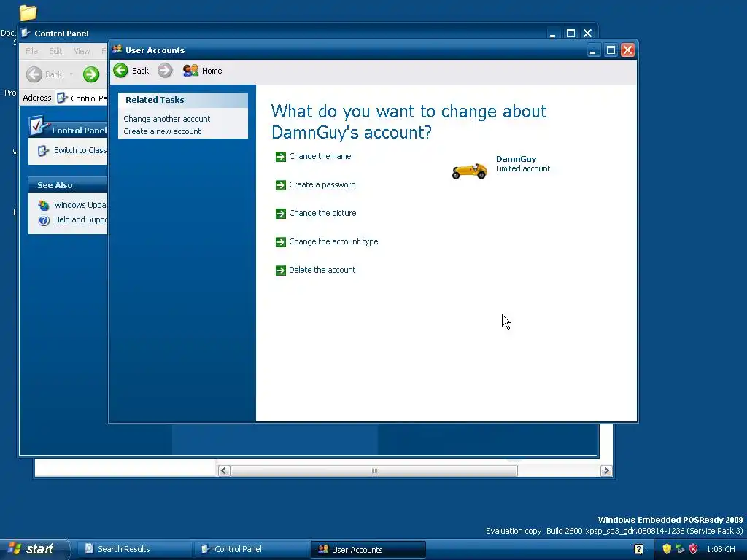The image size is (747, 560).
Task: Click the Back label in User Accounts toolbar
Action: click(140, 71)
